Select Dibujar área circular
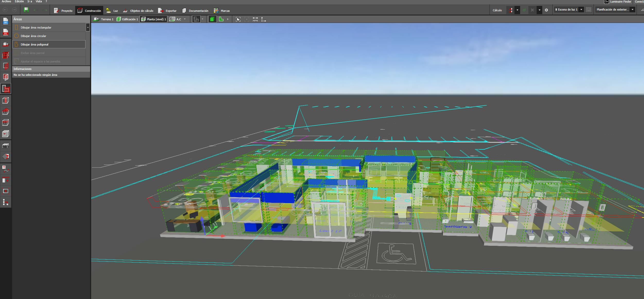The image size is (644, 299). 33,36
